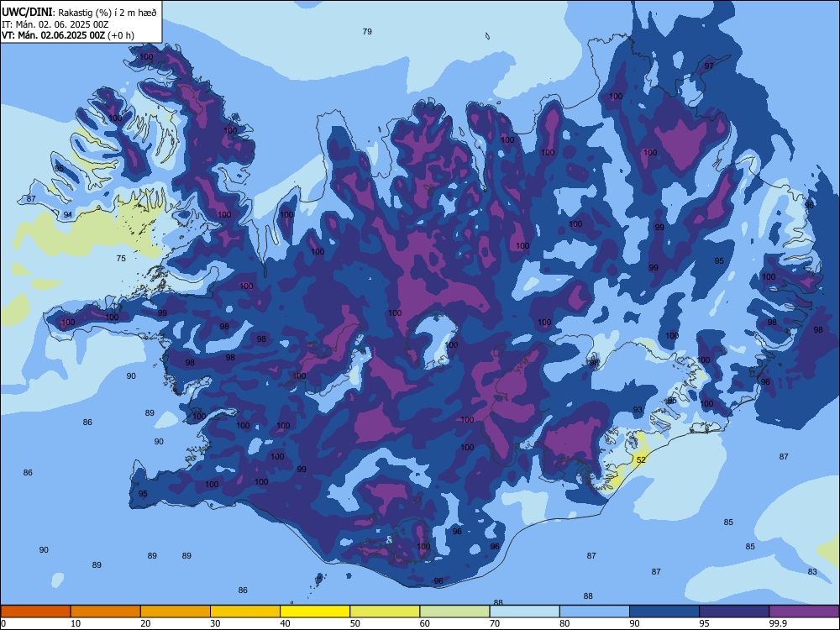Click the 80–90 medium blue legend swatch
The image size is (840, 630).
tap(594, 612)
